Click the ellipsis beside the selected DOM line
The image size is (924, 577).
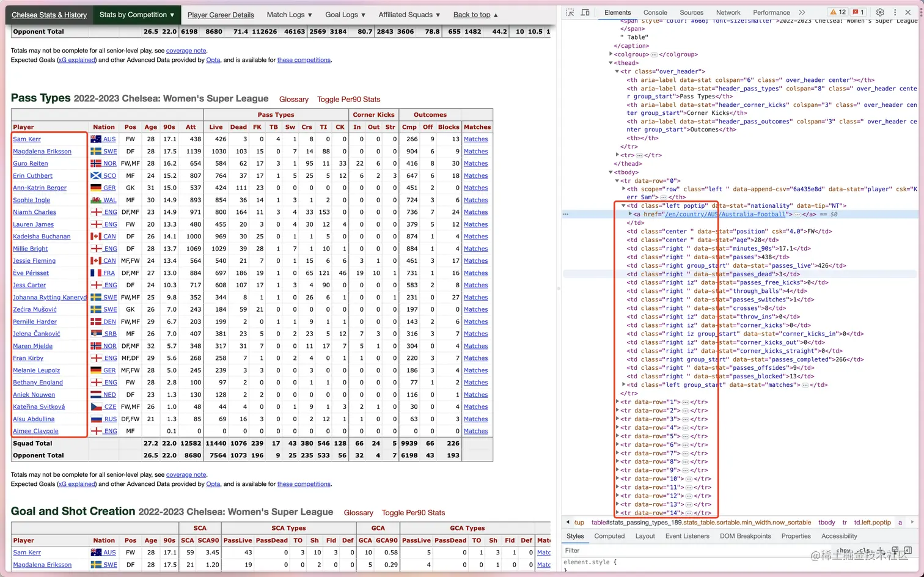pyautogui.click(x=566, y=215)
